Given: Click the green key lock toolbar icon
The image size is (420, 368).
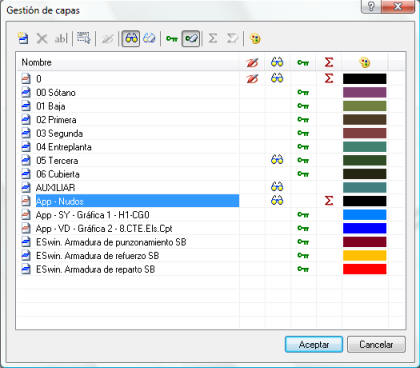Looking at the screenshot, I should pyautogui.click(x=172, y=39).
